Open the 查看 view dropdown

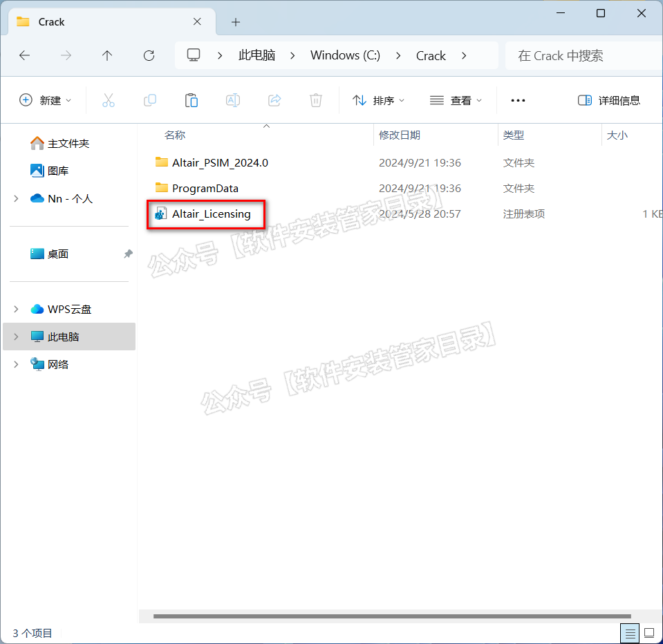click(456, 101)
